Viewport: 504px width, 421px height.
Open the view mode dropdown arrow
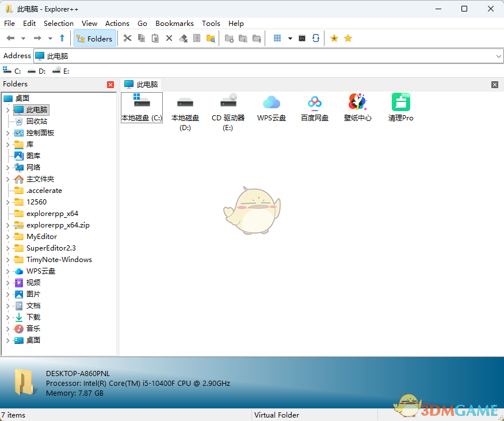point(291,38)
